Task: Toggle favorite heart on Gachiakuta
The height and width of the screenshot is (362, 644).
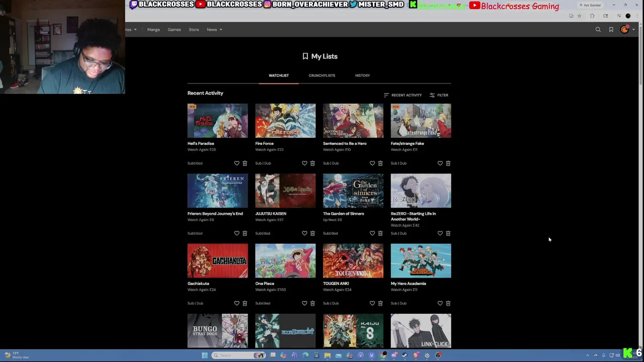Action: point(237,303)
